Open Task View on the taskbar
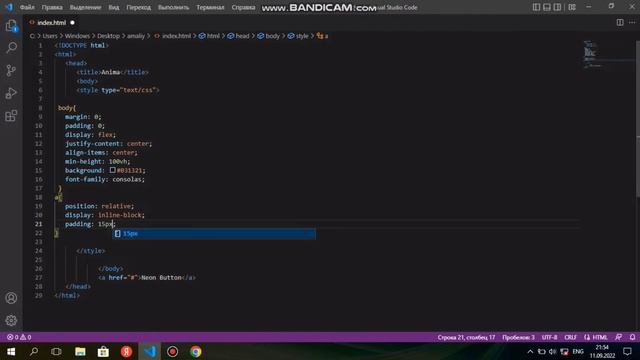The height and width of the screenshot is (360, 640). coord(56,351)
